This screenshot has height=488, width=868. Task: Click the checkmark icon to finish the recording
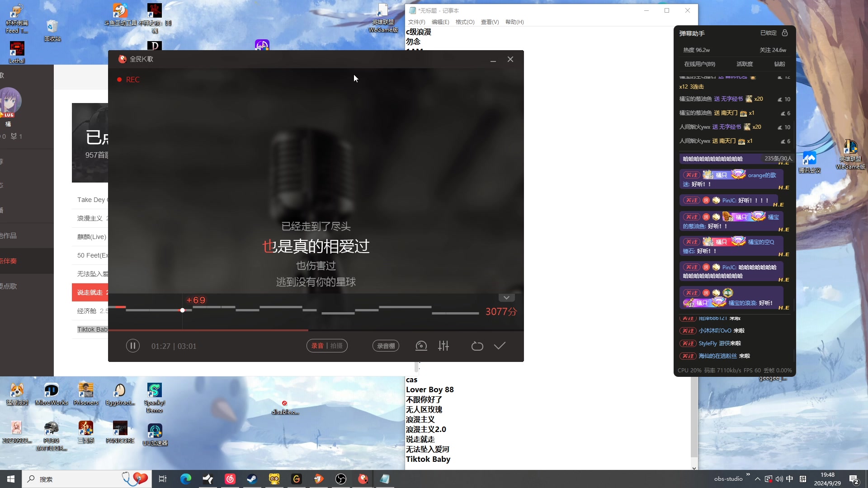(499, 346)
